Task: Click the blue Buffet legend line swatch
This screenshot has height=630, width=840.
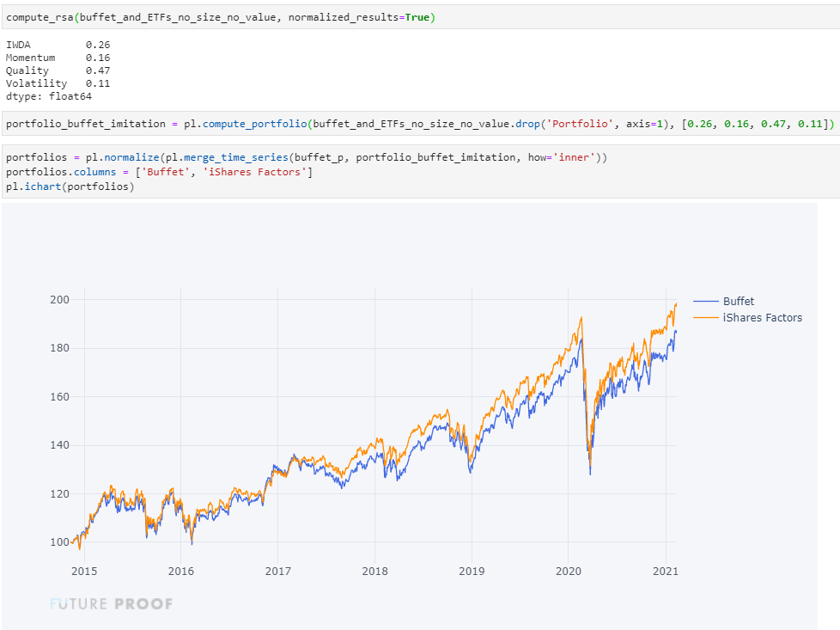Action: (706, 302)
